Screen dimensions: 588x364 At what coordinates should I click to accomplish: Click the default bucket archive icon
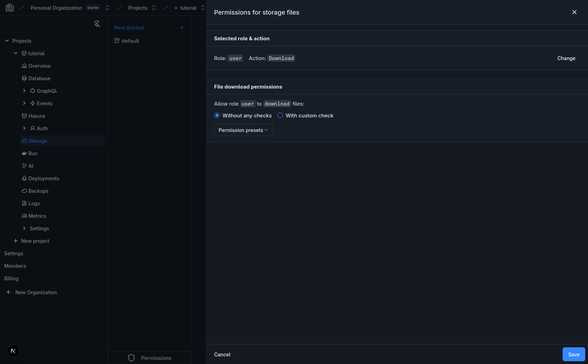click(x=117, y=41)
